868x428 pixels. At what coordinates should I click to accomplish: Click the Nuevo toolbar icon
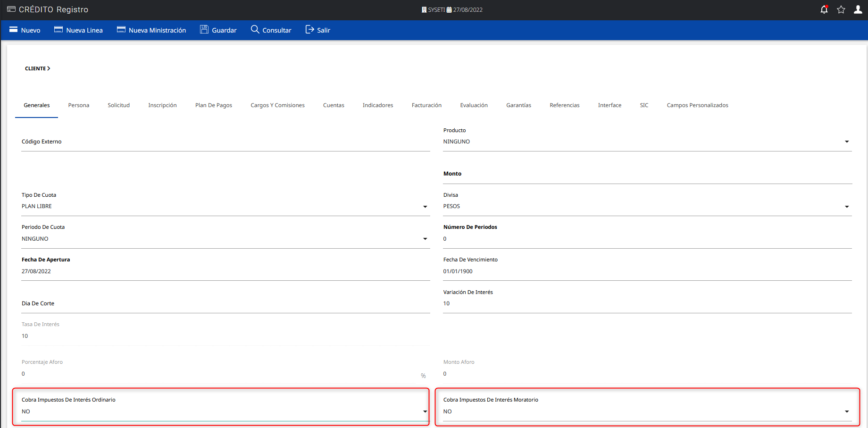(x=14, y=29)
